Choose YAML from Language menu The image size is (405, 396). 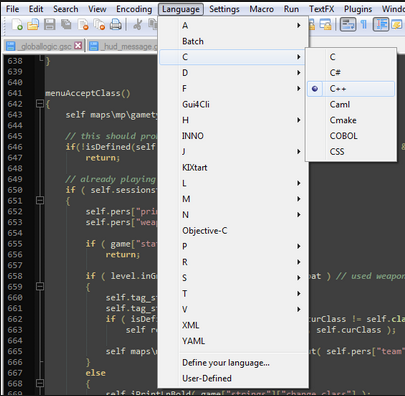click(x=233, y=341)
